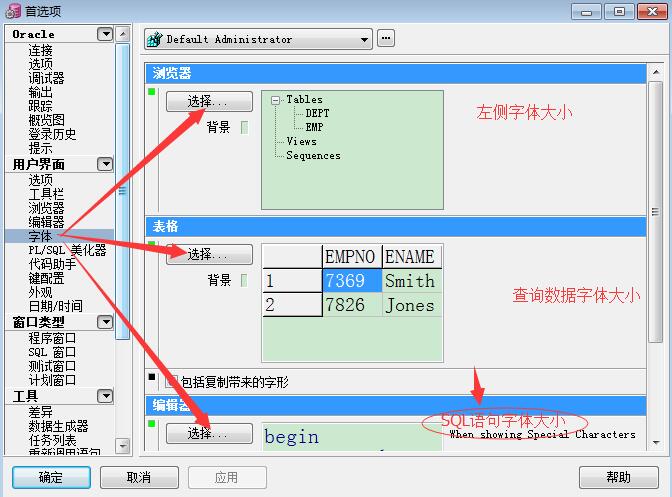This screenshot has width=672, height=497.
Task: Open 键配置 preferences
Action: tap(46, 278)
